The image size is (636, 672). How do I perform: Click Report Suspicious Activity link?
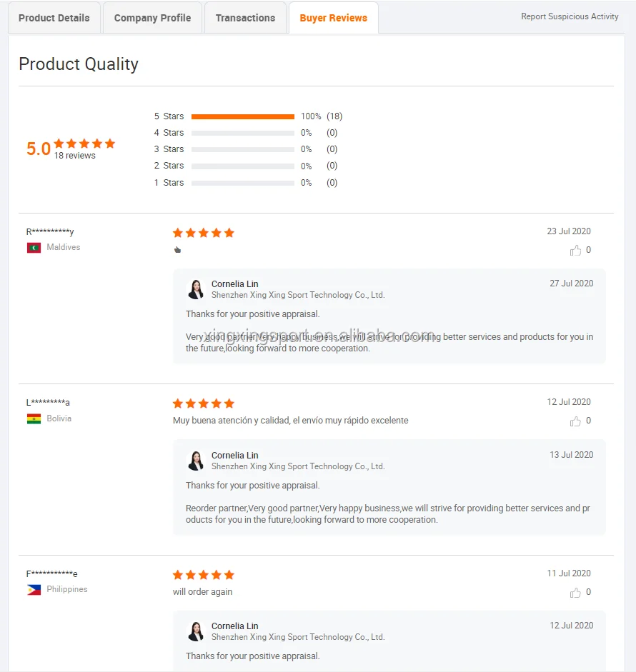click(570, 16)
